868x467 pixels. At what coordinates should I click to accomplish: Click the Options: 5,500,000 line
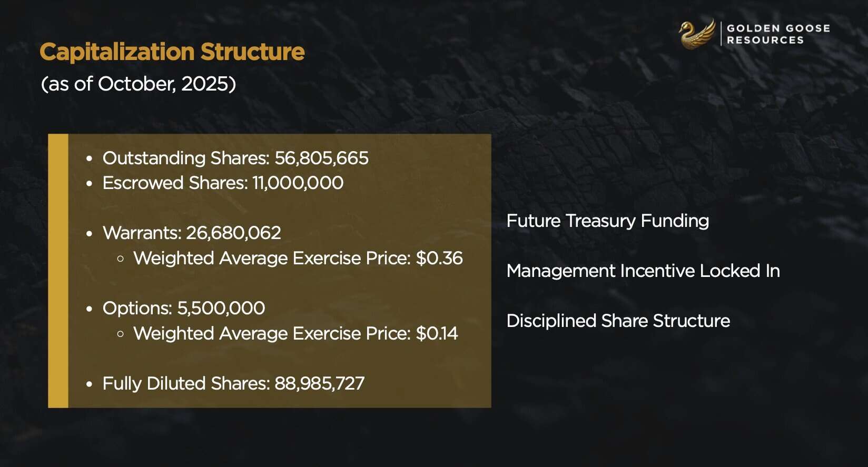coord(184,308)
